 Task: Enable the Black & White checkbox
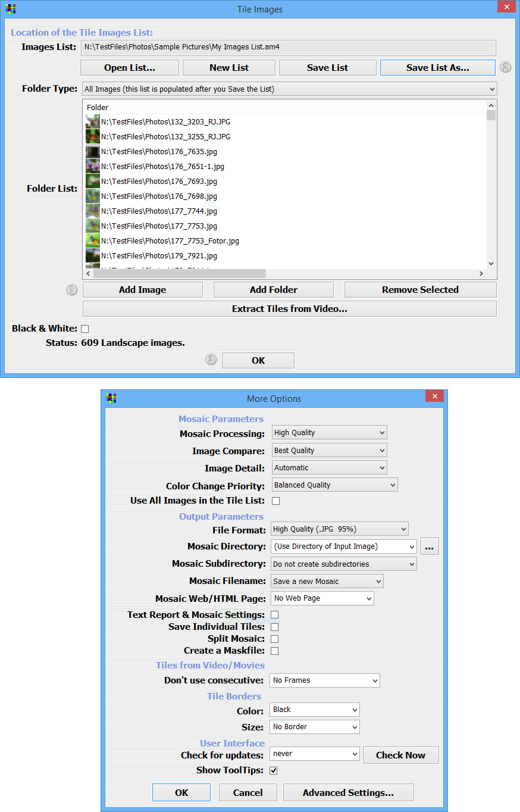coord(84,329)
